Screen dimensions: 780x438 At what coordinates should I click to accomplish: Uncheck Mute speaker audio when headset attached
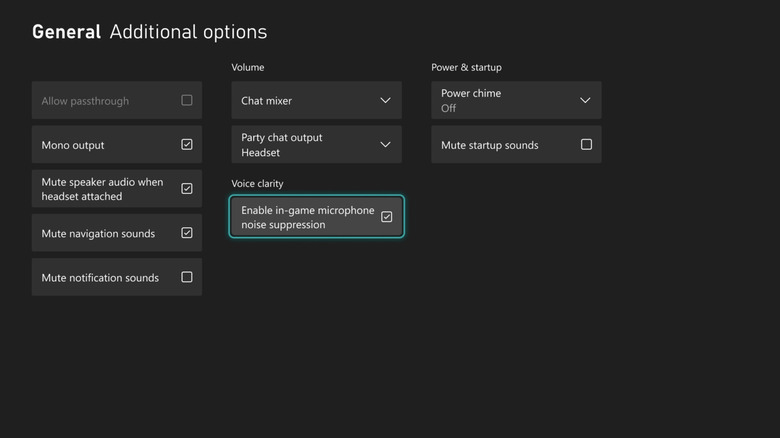point(187,189)
